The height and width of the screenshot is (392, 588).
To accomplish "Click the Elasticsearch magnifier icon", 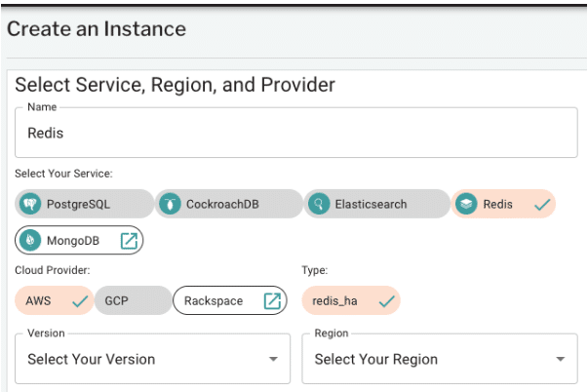I will click(318, 204).
